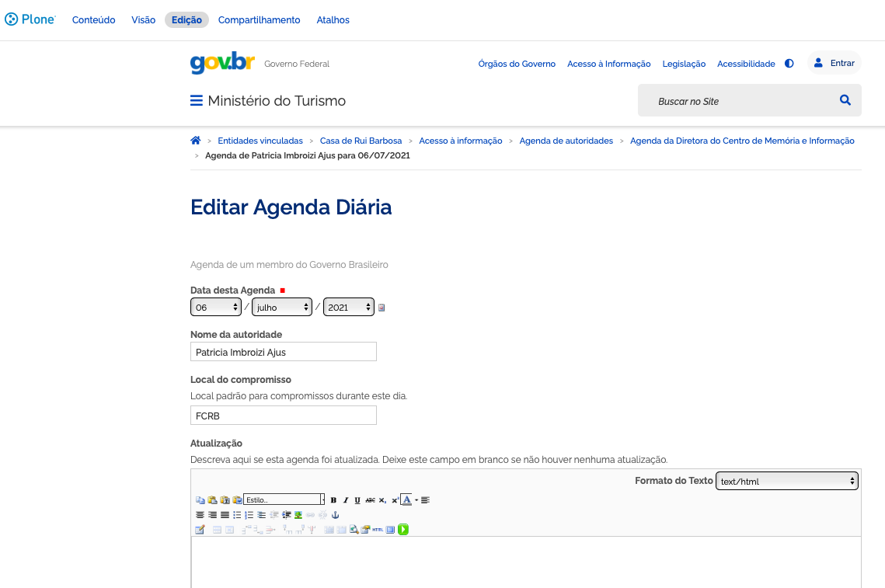Click the Entrar login button
Viewport: 885px width, 588px height.
834,63
